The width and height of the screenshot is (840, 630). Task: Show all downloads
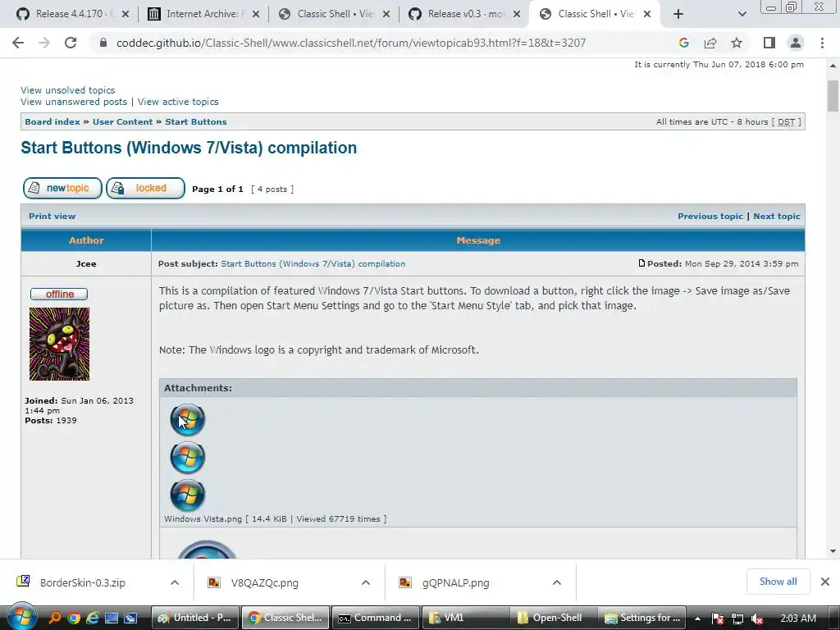coord(778,582)
